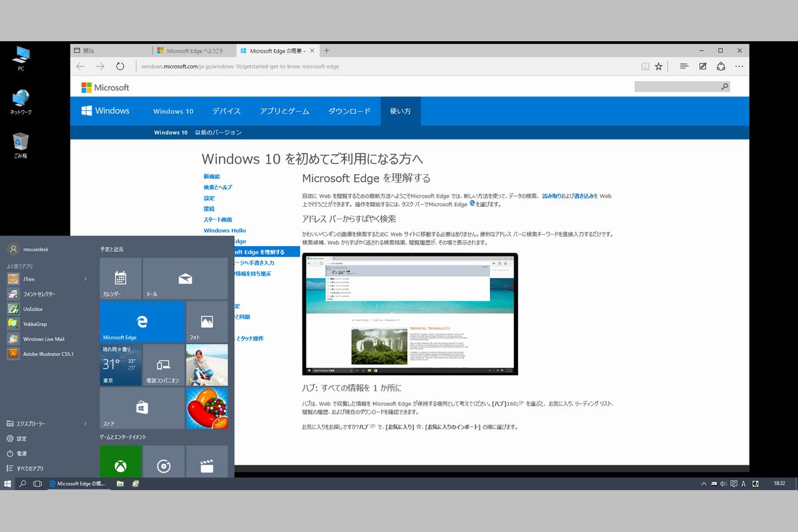Viewport: 798px width, 532px height.
Task: Open the movies clapperboard tile
Action: [207, 462]
